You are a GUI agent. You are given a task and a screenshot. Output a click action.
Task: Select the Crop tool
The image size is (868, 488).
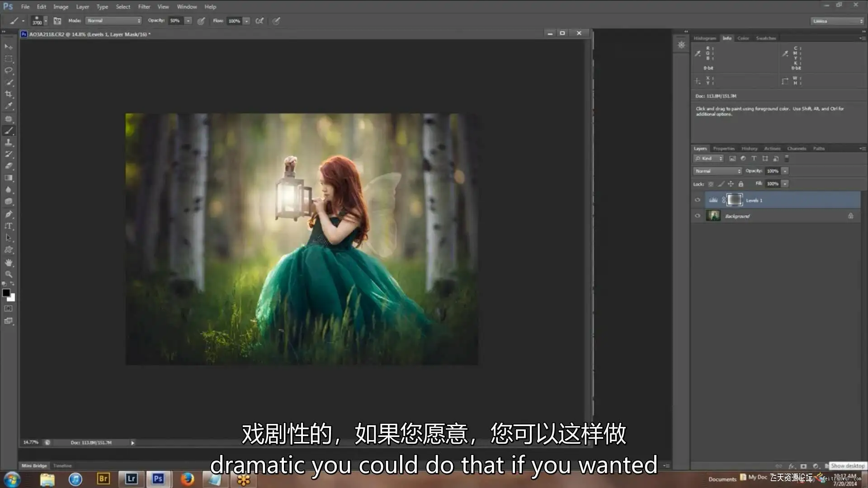click(9, 94)
